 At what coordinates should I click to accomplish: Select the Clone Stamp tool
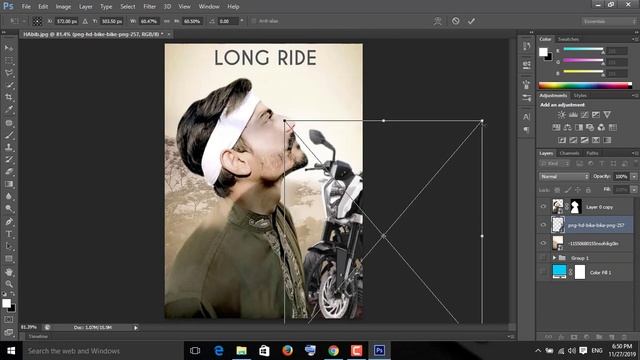click(9, 147)
